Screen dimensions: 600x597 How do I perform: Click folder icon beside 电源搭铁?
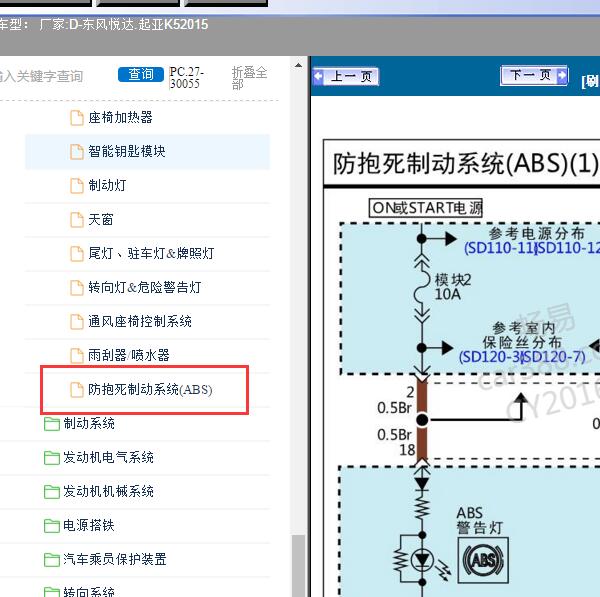pyautogui.click(x=52, y=526)
